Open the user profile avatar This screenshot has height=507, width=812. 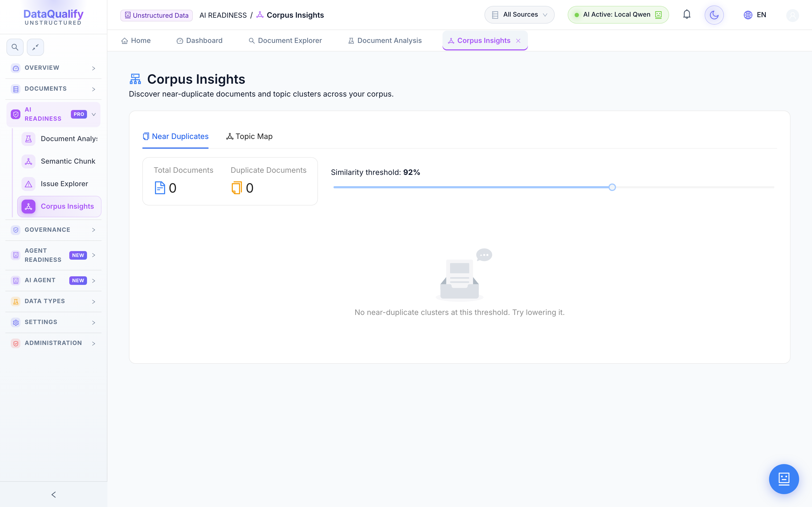[x=793, y=15]
